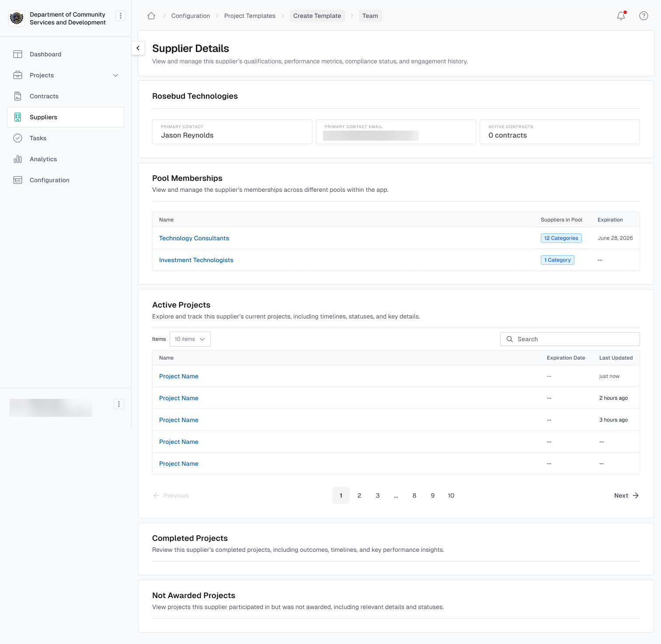Open Investment Technologists pool link
This screenshot has width=661, height=644.
[196, 260]
